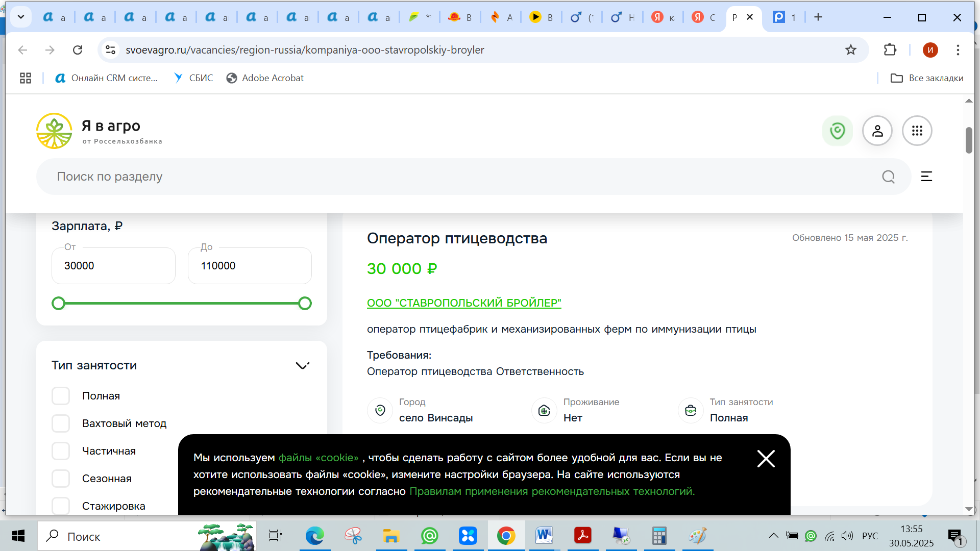The image size is (980, 551).
Task: Open the Windows Start menu
Action: [x=18, y=536]
